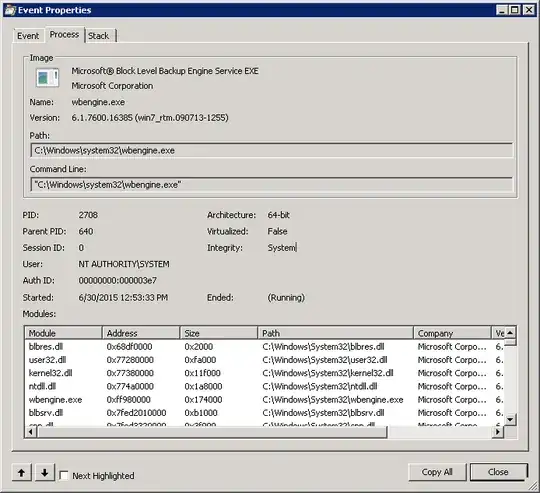The width and height of the screenshot is (540, 493).
Task: Click the PID value 2708
Action: tap(88, 215)
